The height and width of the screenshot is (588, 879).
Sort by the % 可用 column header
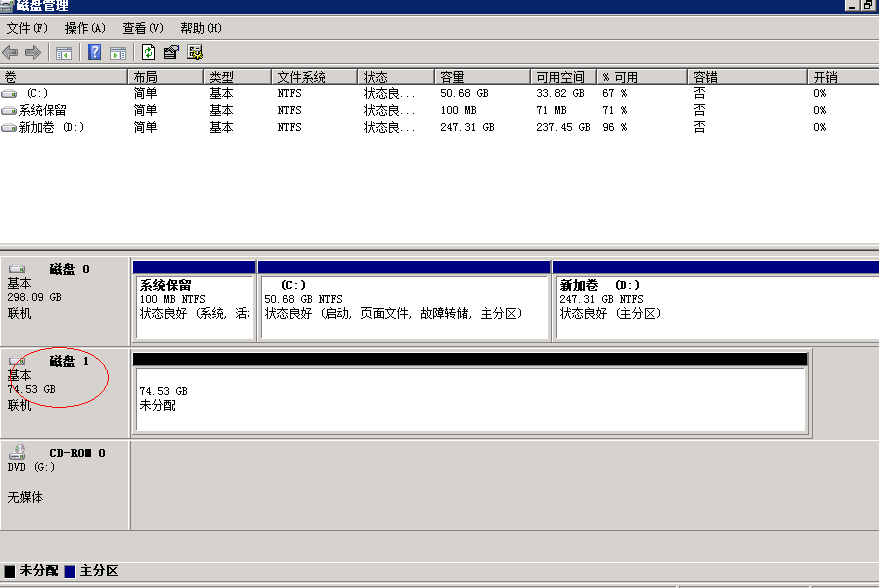641,77
